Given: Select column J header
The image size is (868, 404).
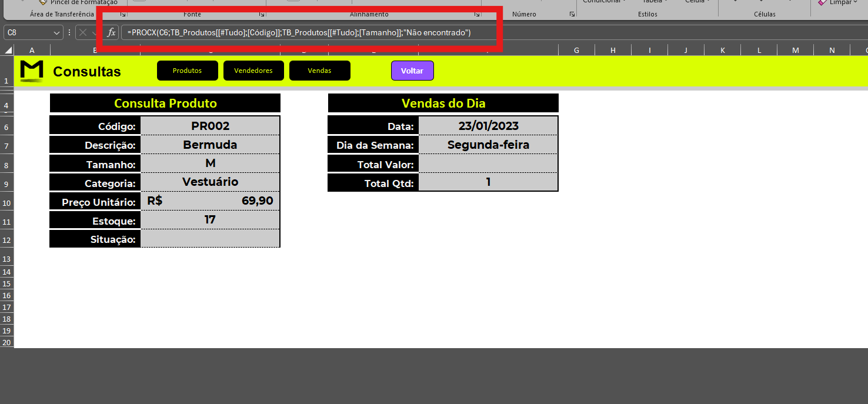Looking at the screenshot, I should (x=686, y=51).
